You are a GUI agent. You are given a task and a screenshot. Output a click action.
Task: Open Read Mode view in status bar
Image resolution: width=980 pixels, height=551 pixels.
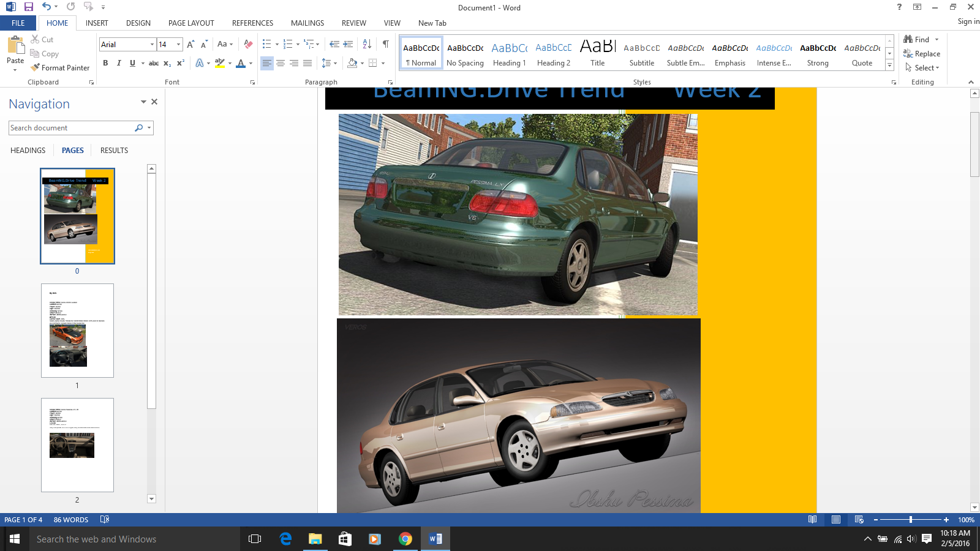tap(812, 520)
